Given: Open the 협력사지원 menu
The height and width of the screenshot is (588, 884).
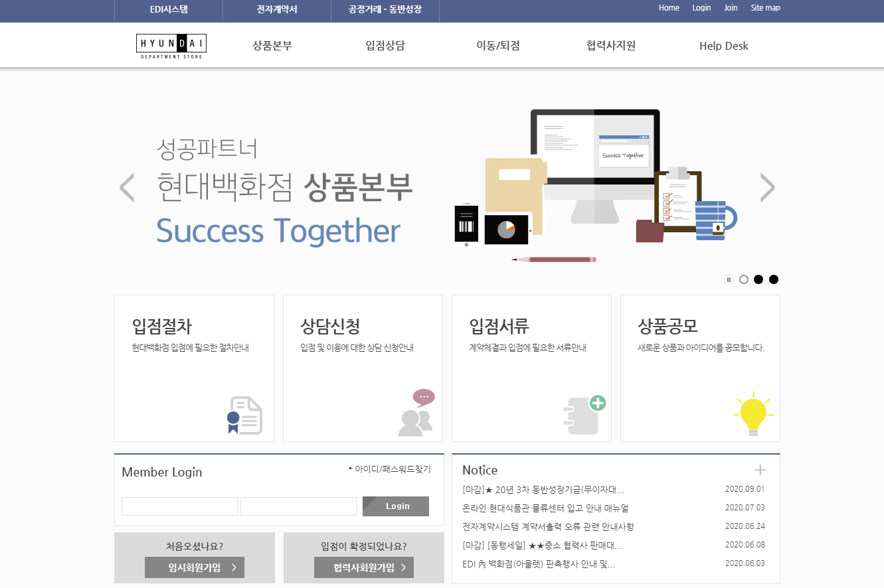Looking at the screenshot, I should (611, 46).
